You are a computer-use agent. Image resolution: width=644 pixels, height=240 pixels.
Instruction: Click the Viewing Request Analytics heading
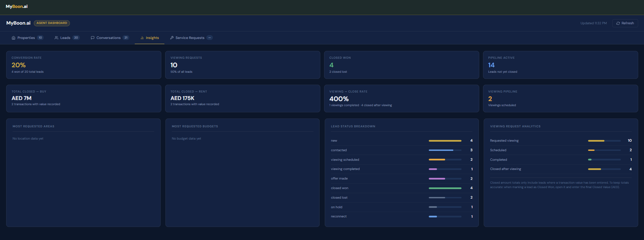pos(515,126)
